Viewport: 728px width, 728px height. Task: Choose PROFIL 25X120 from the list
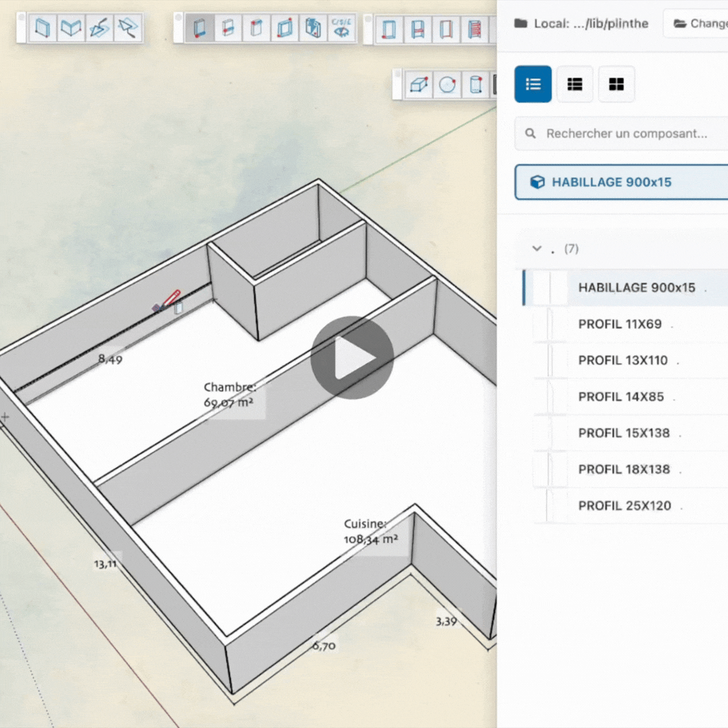click(624, 506)
